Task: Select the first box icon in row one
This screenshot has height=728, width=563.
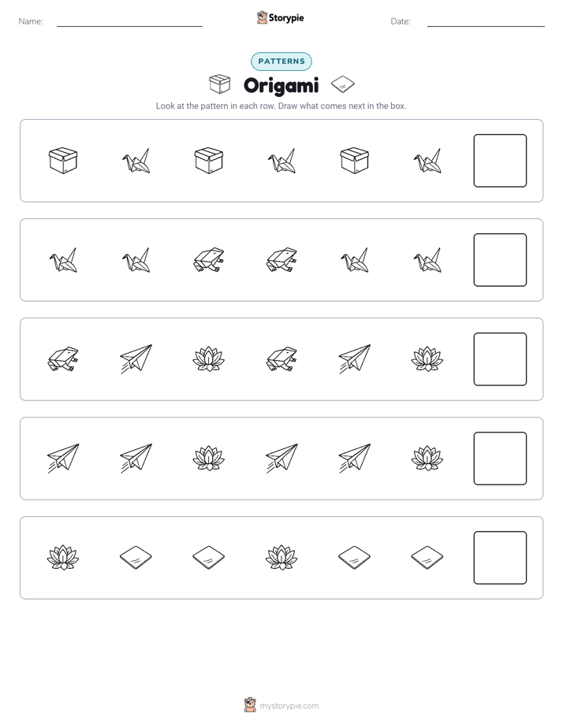Action: pos(63,161)
